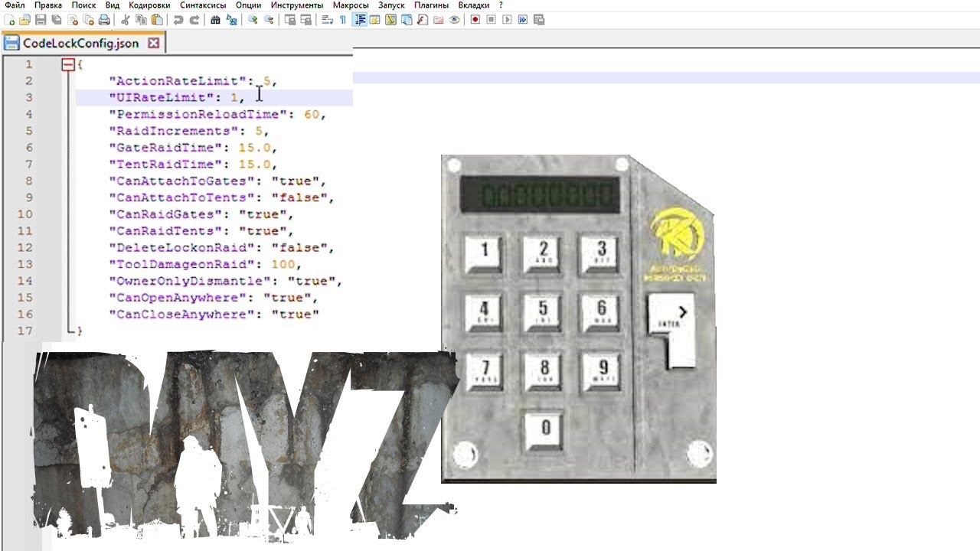
Task: Toggle synchronized vertical scrolling icon
Action: (290, 20)
